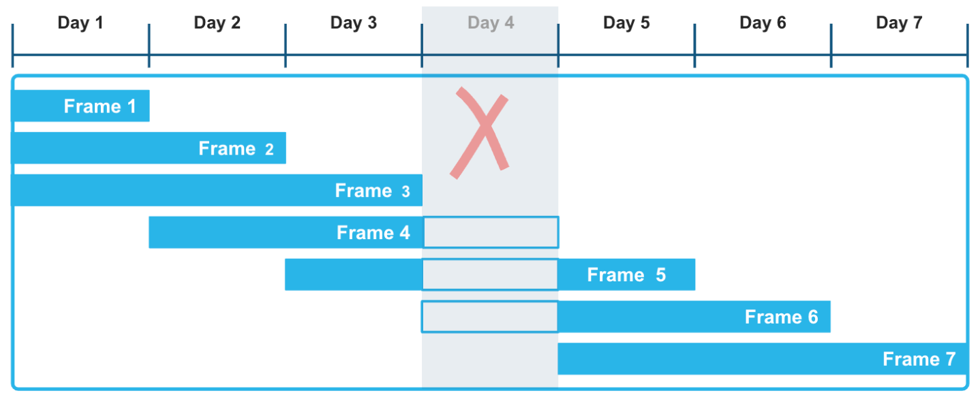Click unlabeled blue bar left of Frame 5

[x=353, y=275]
